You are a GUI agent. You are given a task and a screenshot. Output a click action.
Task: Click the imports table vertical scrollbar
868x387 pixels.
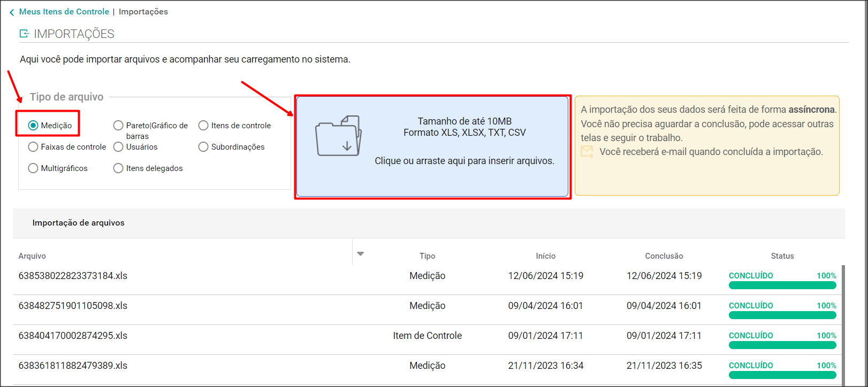pos(843,321)
